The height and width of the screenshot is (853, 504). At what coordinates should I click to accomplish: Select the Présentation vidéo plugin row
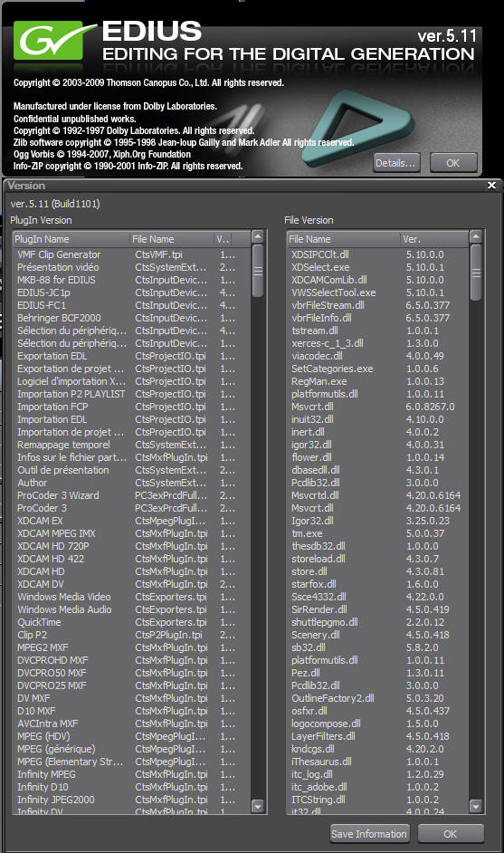131,267
